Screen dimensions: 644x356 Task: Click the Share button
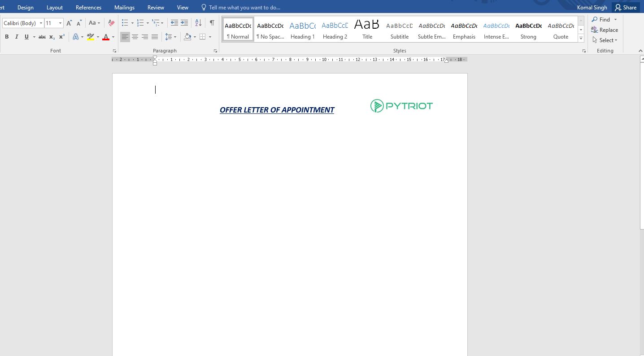click(626, 8)
